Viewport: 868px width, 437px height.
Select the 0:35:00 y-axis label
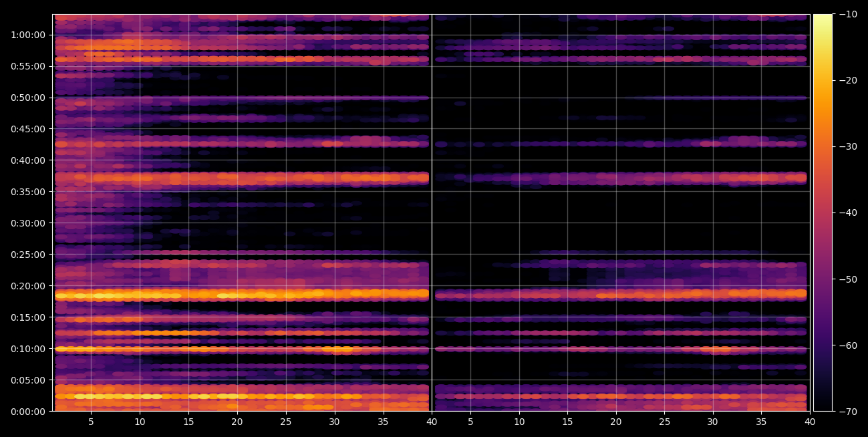(27, 191)
